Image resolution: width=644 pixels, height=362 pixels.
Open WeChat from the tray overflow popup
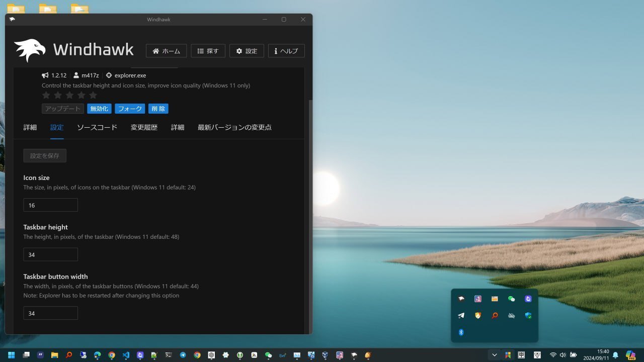coord(511,298)
